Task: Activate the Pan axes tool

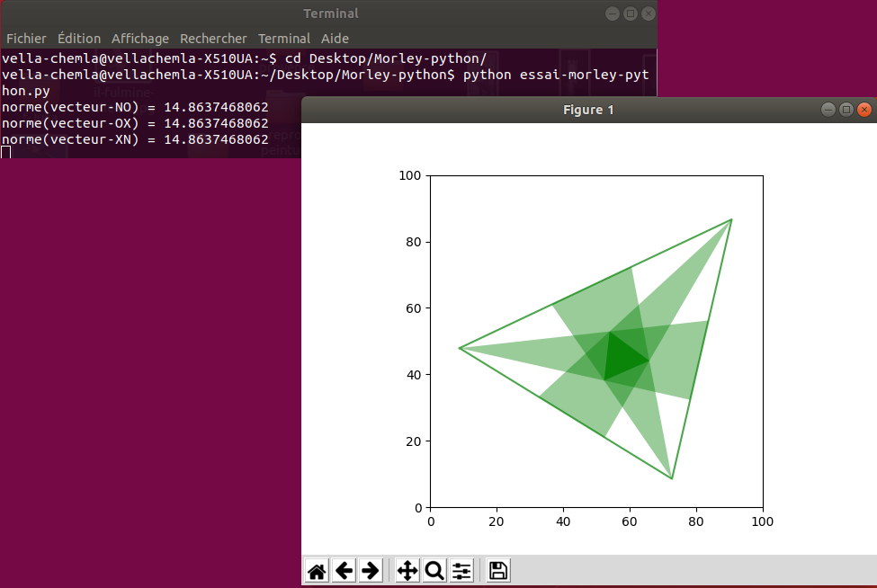Action: (x=407, y=571)
